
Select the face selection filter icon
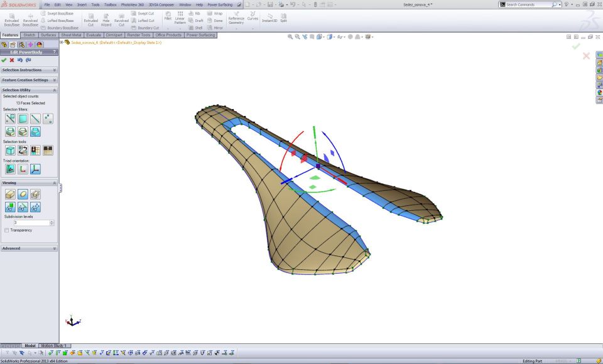click(23, 119)
